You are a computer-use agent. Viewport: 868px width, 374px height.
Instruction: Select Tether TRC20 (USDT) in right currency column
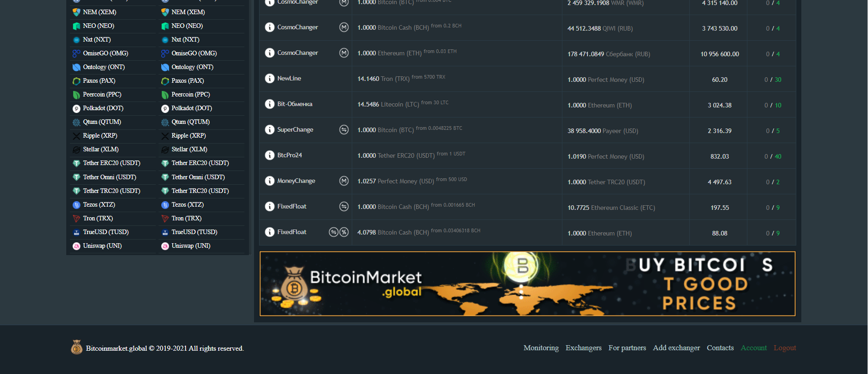click(200, 191)
